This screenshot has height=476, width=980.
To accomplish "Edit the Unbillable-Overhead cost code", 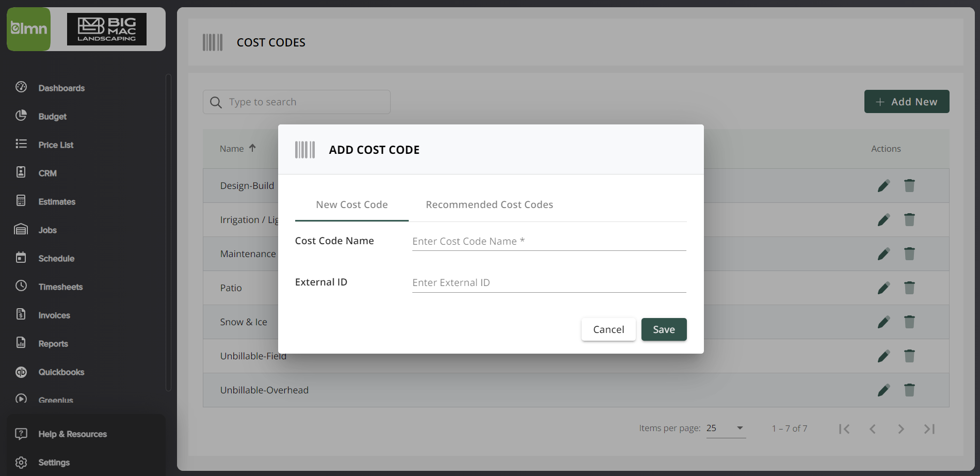I will pyautogui.click(x=883, y=390).
